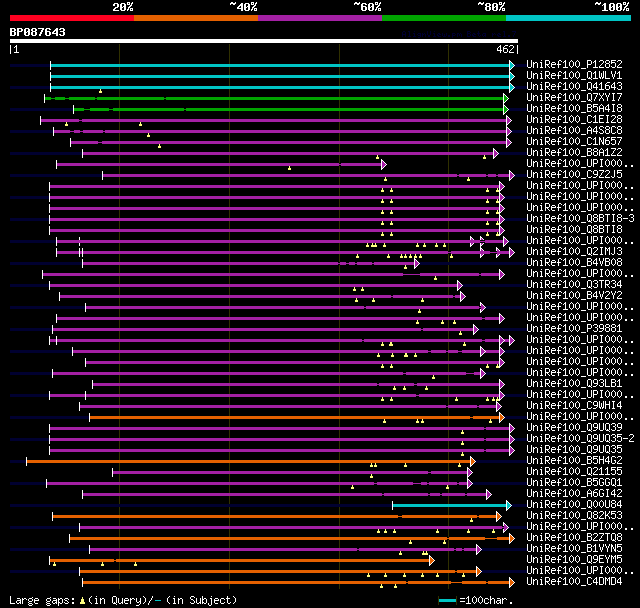The width and height of the screenshot is (640, 608).
Task: Click the green segment of the identity color scale
Action: [x=444, y=18]
